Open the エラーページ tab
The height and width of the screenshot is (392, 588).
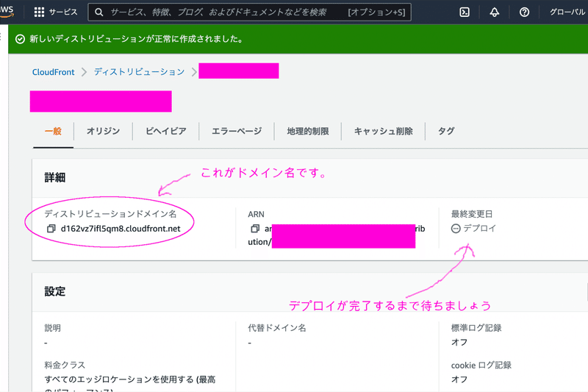pyautogui.click(x=237, y=131)
